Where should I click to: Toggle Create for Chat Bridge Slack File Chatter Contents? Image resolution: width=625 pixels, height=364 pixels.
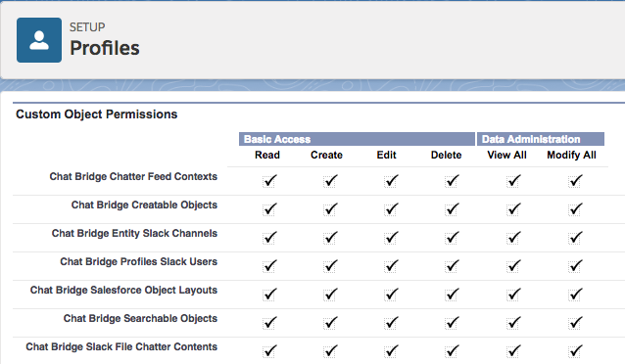(330, 351)
